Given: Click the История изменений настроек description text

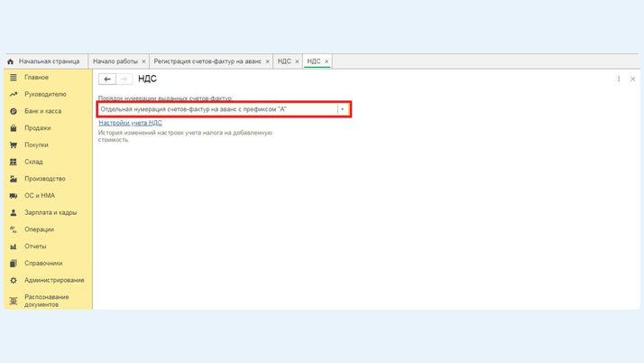Looking at the screenshot, I should coord(185,136).
